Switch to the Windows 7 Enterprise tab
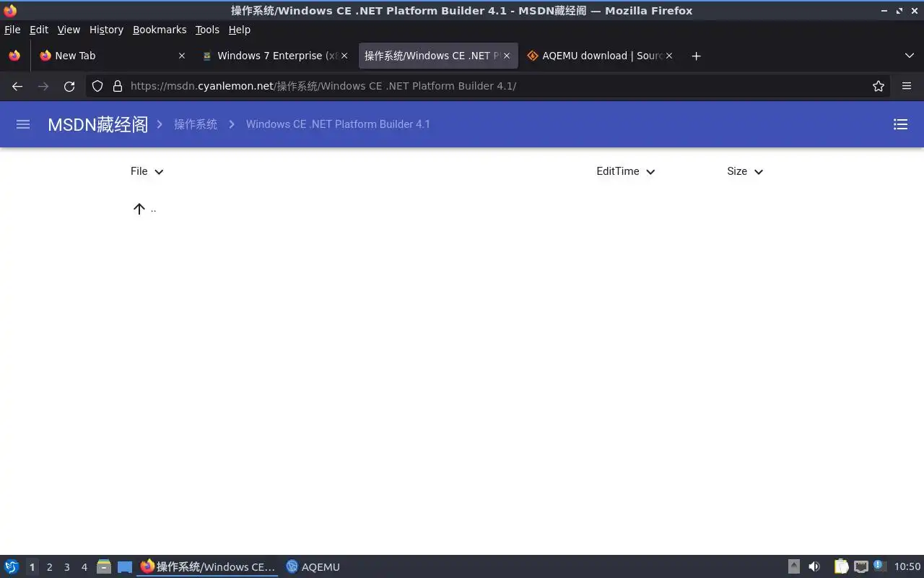The image size is (924, 578). 274,56
